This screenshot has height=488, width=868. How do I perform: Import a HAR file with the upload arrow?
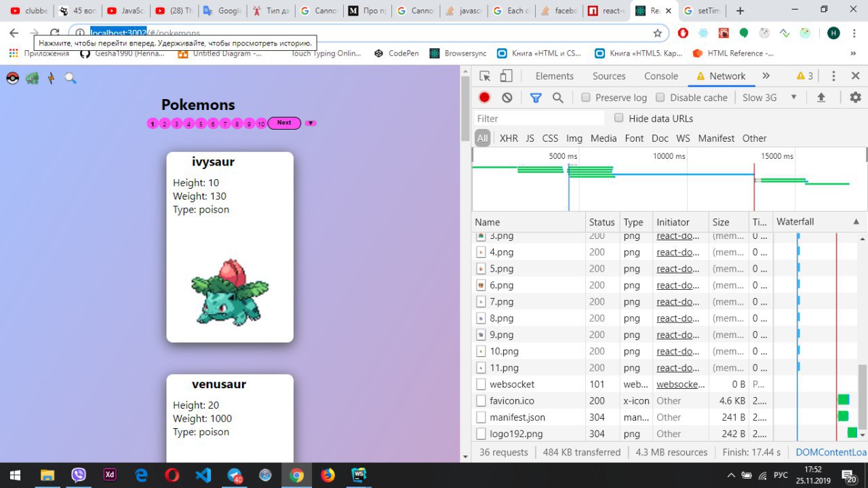[821, 97]
